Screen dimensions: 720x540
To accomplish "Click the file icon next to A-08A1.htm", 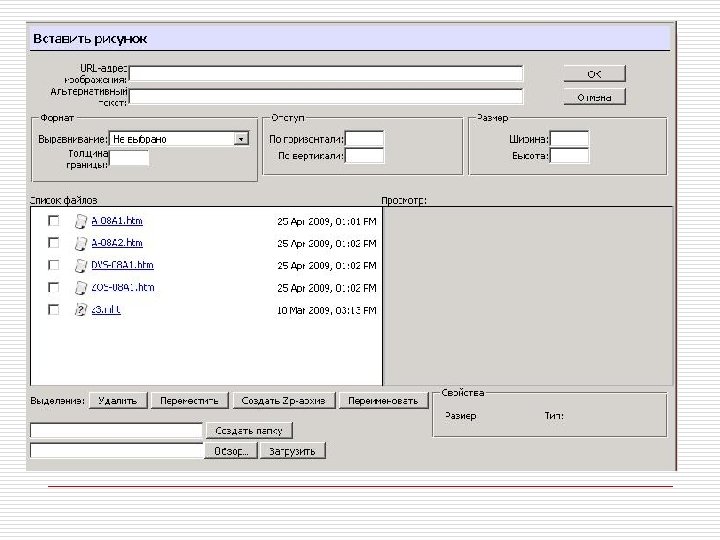I will pyautogui.click(x=81, y=221).
